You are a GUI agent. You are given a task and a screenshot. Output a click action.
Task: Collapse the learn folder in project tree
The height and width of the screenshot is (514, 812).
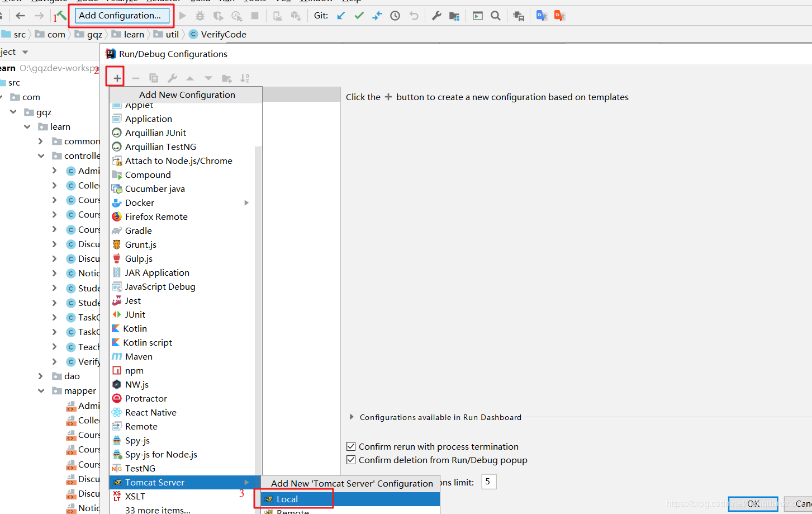point(27,126)
